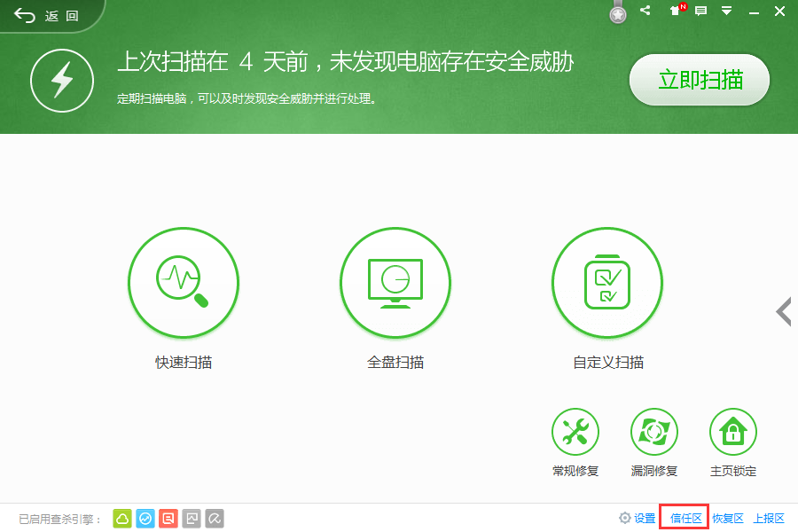Click the red QVM engine icon

(168, 519)
